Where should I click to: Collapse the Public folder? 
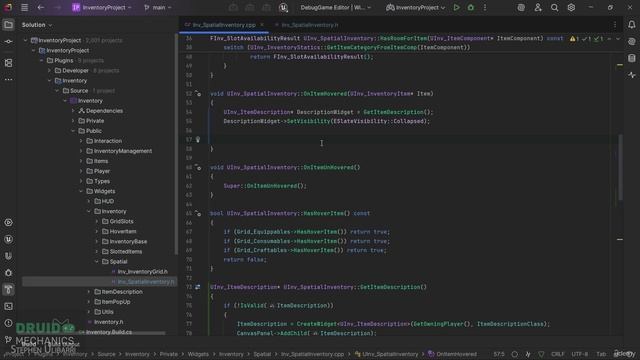coord(73,131)
